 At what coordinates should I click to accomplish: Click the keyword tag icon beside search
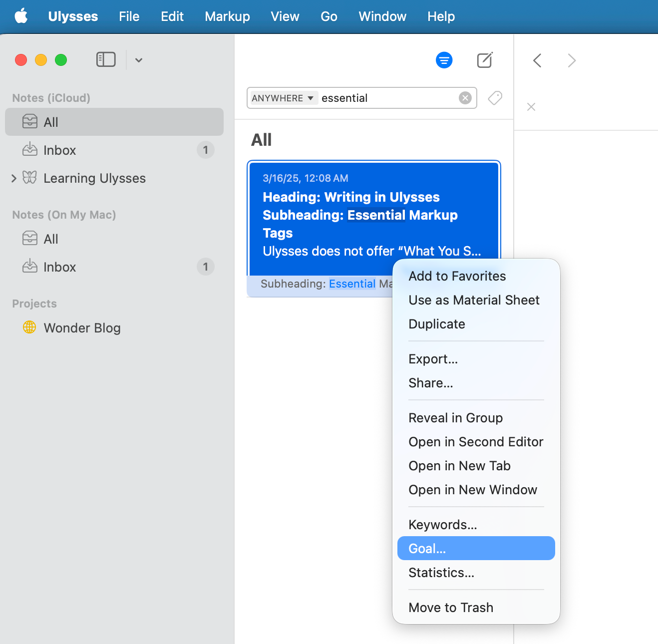point(495,98)
